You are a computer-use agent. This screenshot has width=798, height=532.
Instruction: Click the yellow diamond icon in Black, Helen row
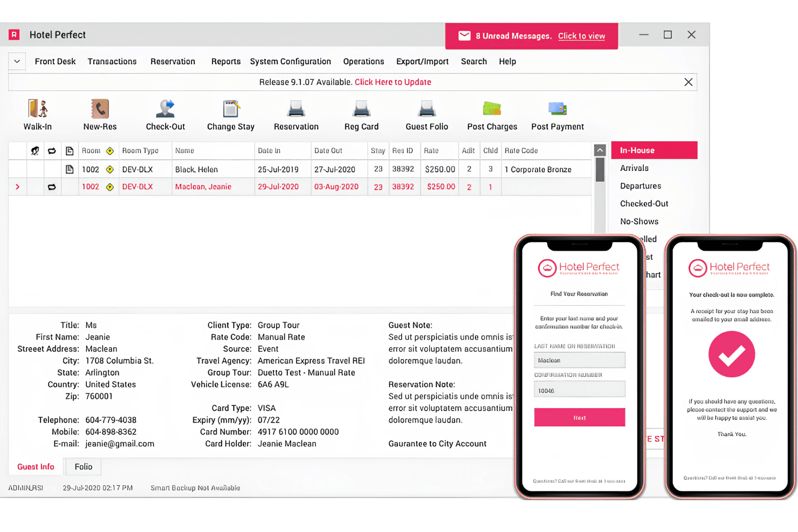click(110, 169)
